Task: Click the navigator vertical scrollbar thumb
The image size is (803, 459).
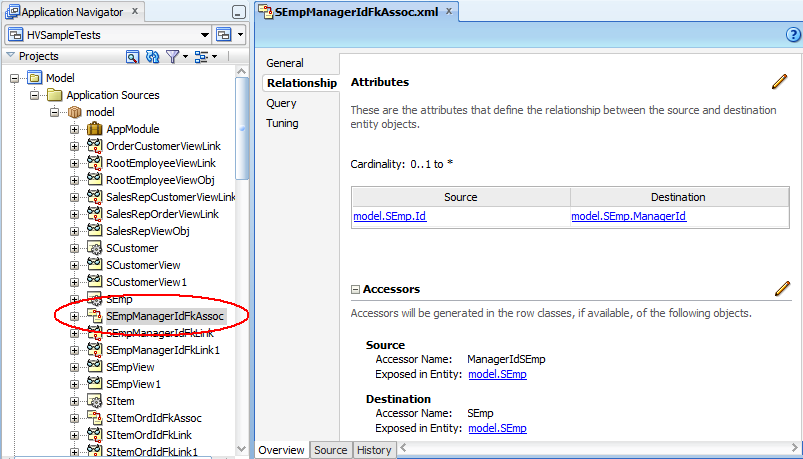Action: tap(242, 128)
